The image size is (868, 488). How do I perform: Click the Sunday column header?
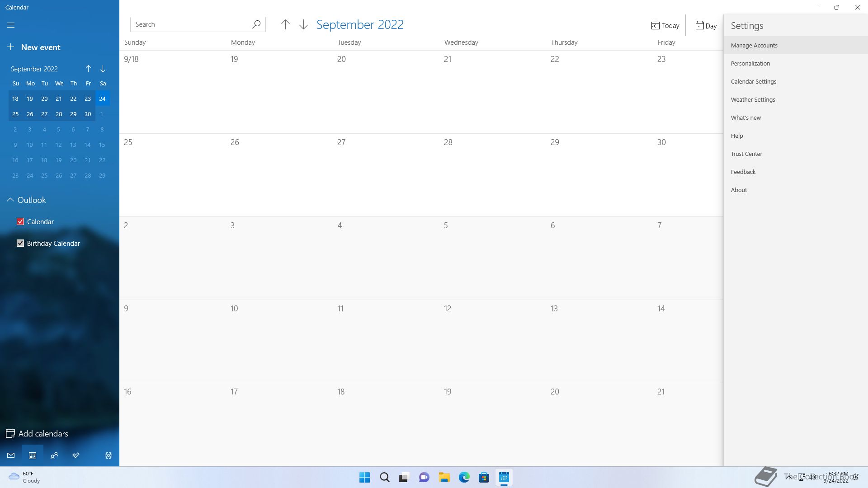135,42
